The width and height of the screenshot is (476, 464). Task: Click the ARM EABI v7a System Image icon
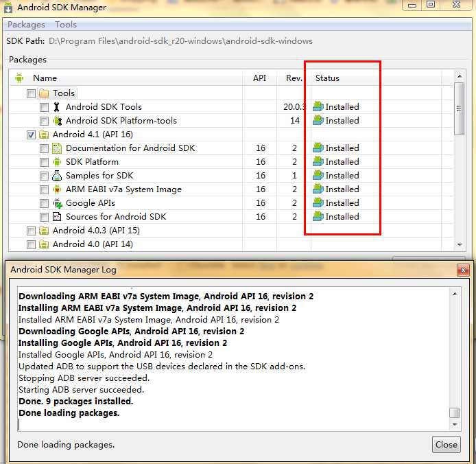coord(57,189)
